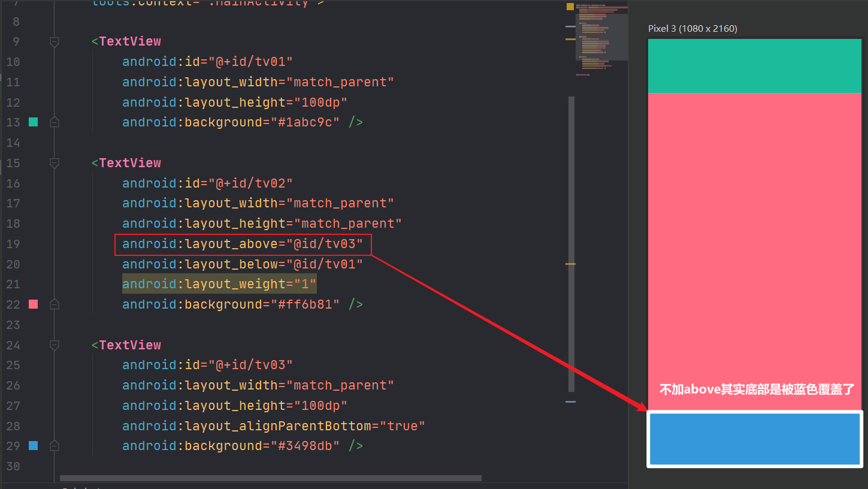Open the pink #ff6b81 gutter color swatch
This screenshot has height=489, width=868.
click(x=34, y=304)
